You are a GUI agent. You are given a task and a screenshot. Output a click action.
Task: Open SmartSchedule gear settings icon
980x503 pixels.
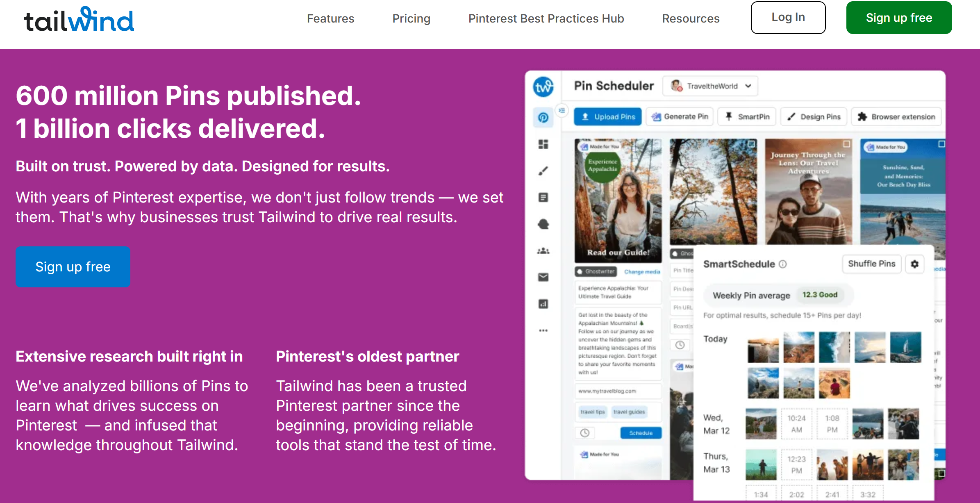[914, 264]
